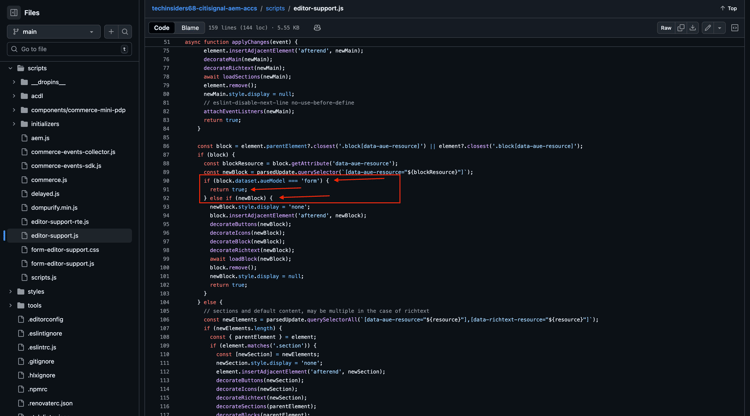Click file icon beside .eslintrc.js
Viewport: 750px width, 416px height.
[x=21, y=347]
